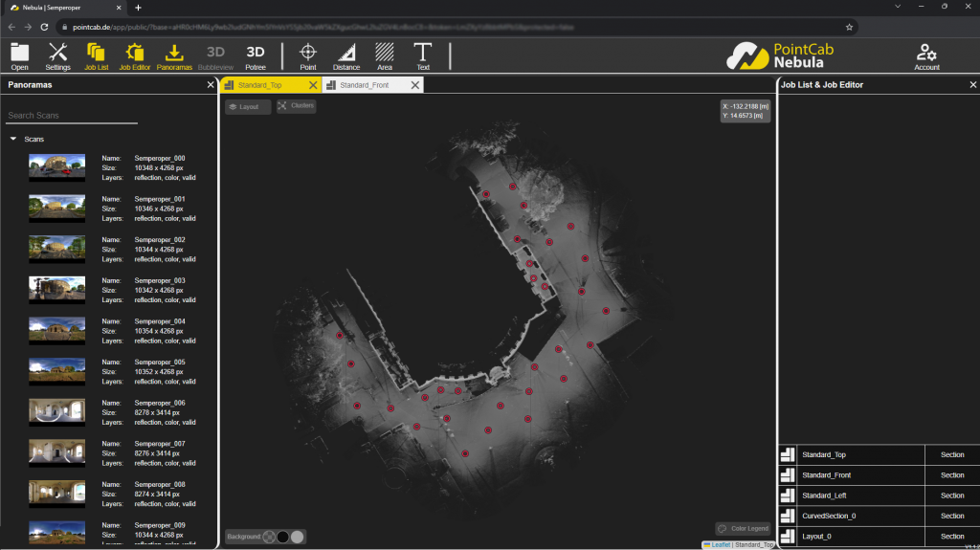
Task: Select the CurvedSection_0 job row
Action: [x=852, y=516]
